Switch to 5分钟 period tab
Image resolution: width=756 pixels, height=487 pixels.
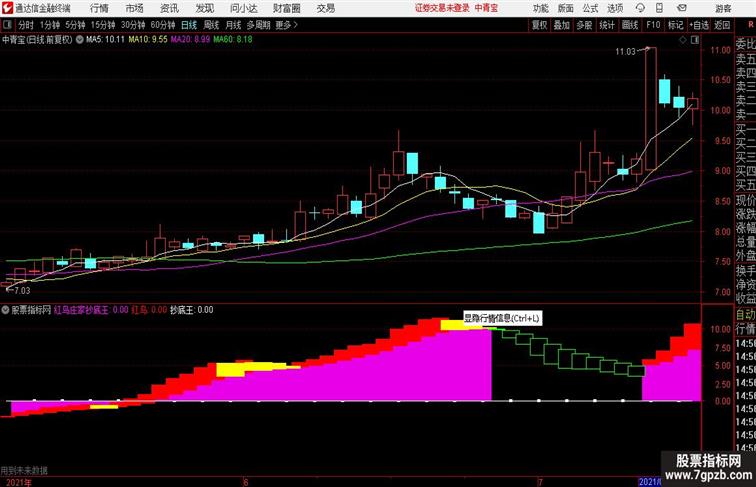coord(75,25)
